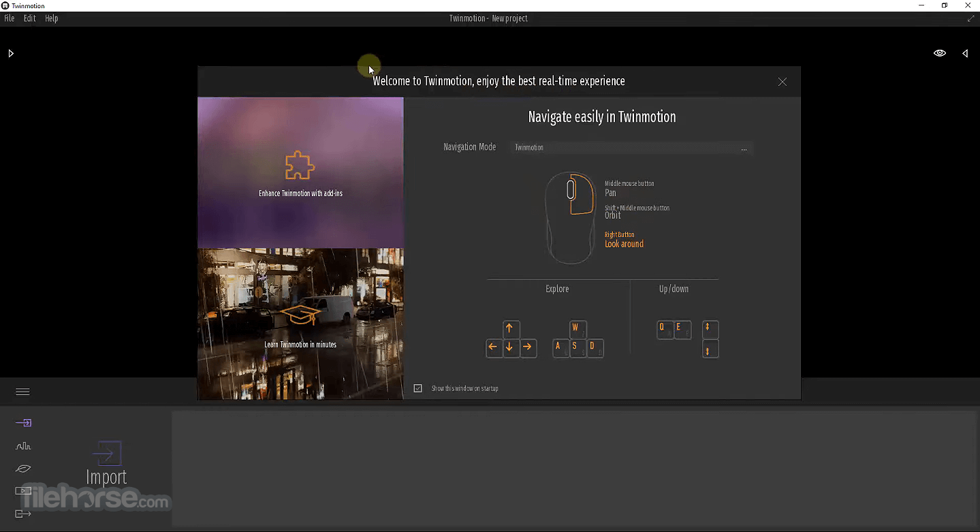Click the left arrow key icon

click(493, 347)
